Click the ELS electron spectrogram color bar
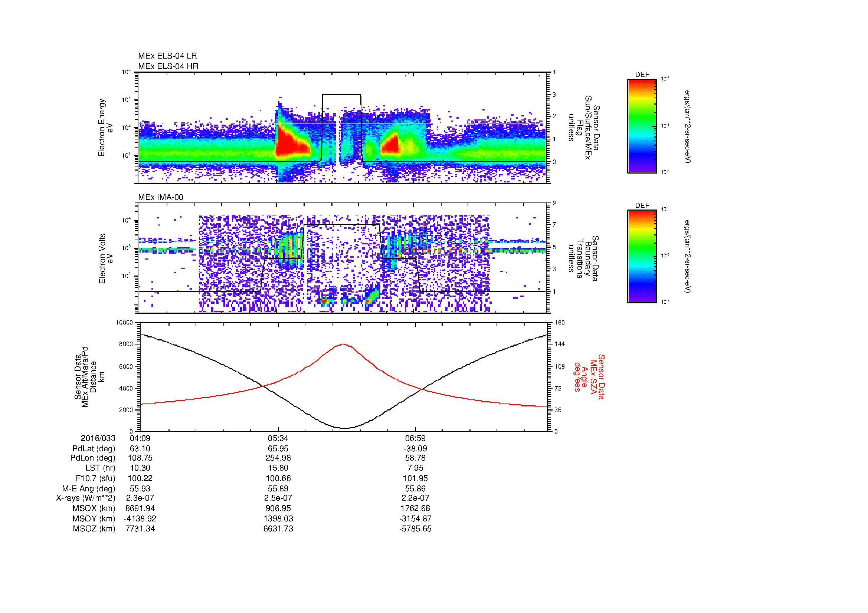Viewport: 868px width, 613px height. click(x=642, y=126)
